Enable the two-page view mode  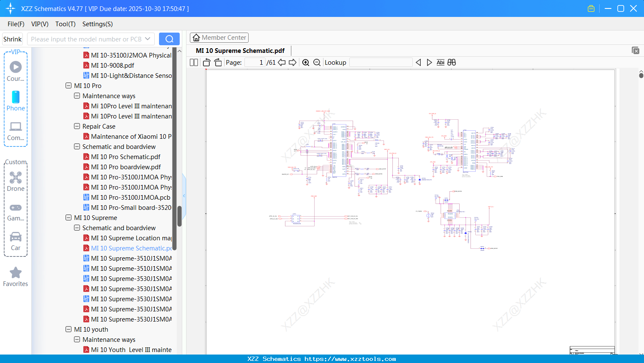(193, 62)
